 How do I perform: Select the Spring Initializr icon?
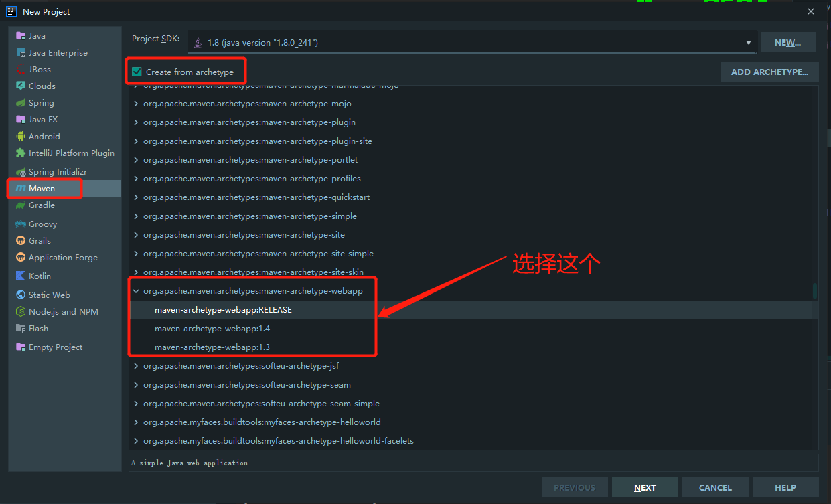pos(21,172)
